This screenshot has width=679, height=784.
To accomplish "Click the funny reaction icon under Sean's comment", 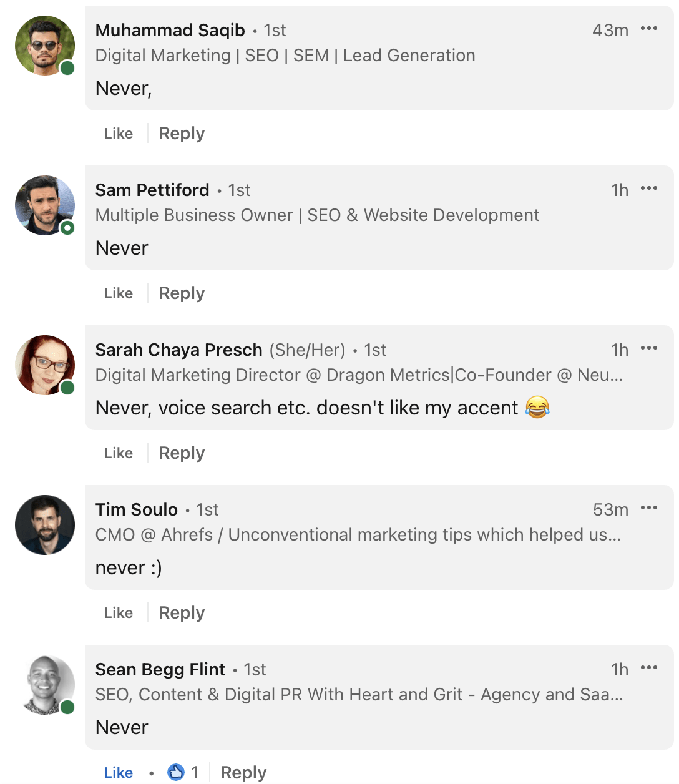I will (177, 772).
